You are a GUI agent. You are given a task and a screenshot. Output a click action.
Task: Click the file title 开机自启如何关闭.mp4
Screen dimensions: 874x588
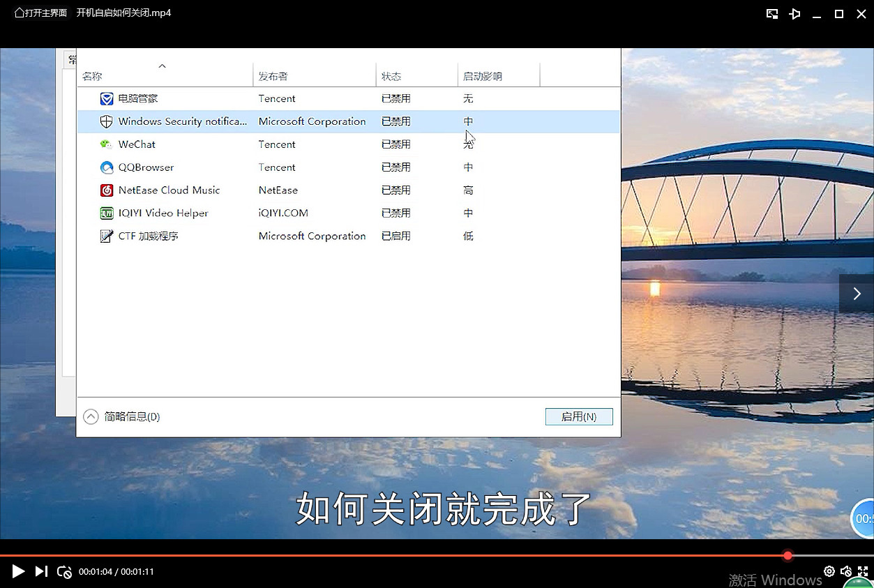click(123, 13)
